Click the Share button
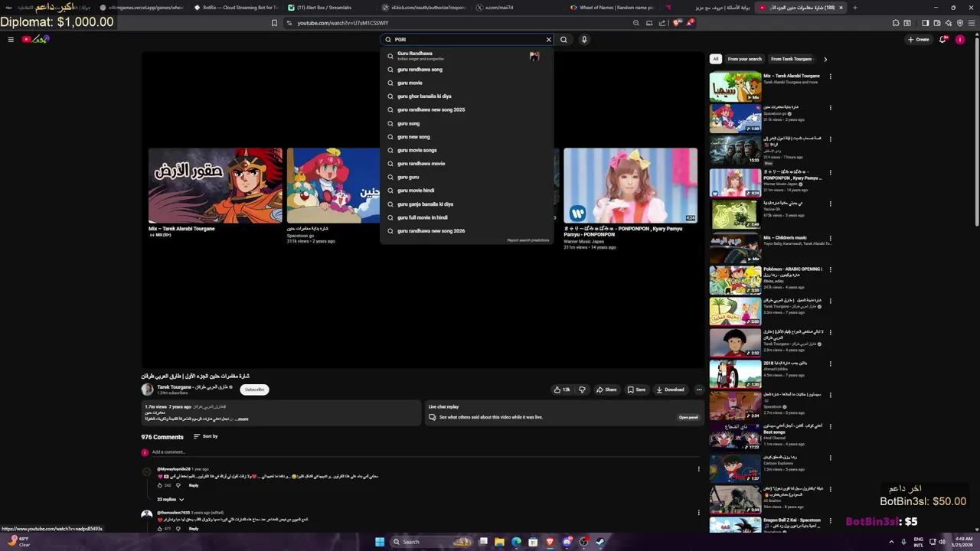 pyautogui.click(x=606, y=390)
